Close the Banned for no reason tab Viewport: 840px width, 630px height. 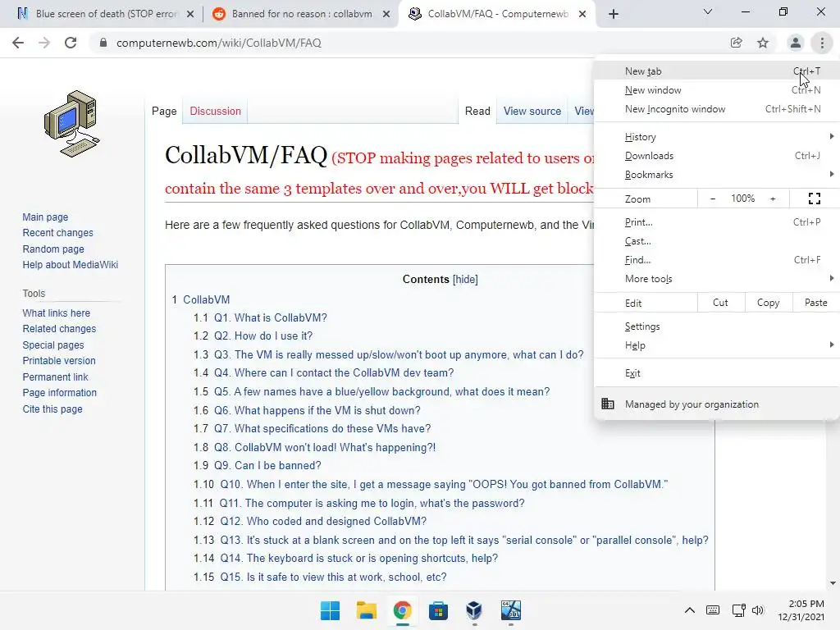click(386, 14)
